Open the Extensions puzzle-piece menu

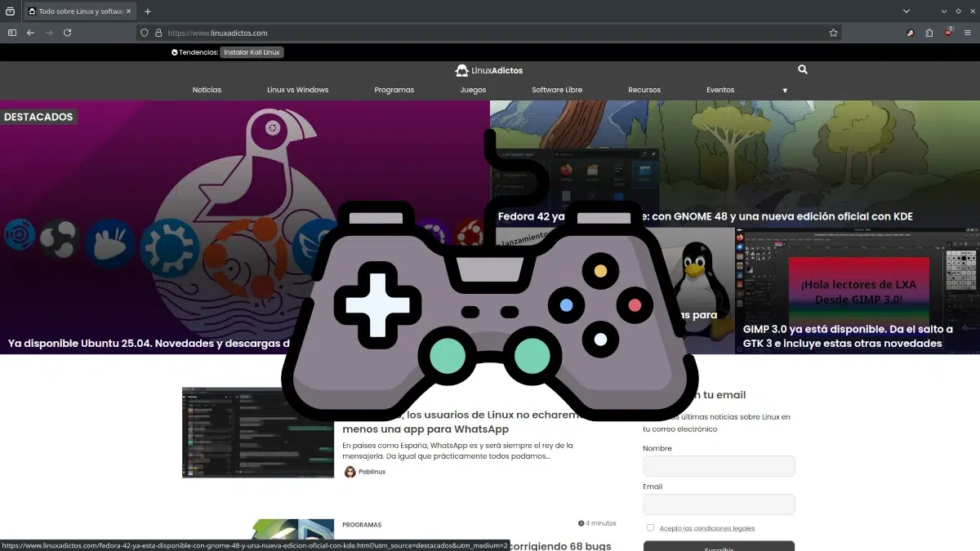(x=929, y=33)
